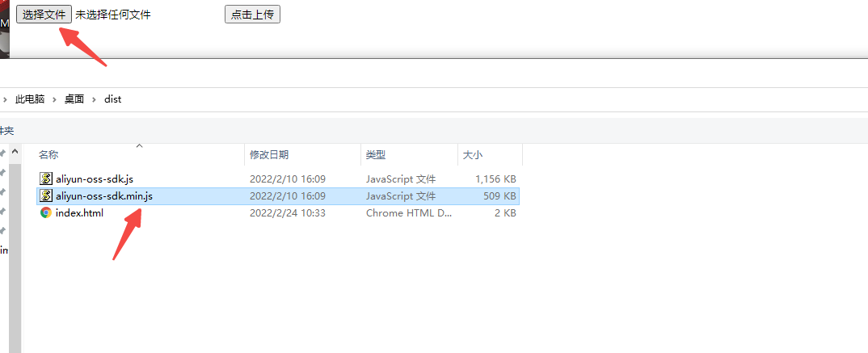The image size is (868, 353).
Task: Click the 点击上传 upload button
Action: point(252,15)
